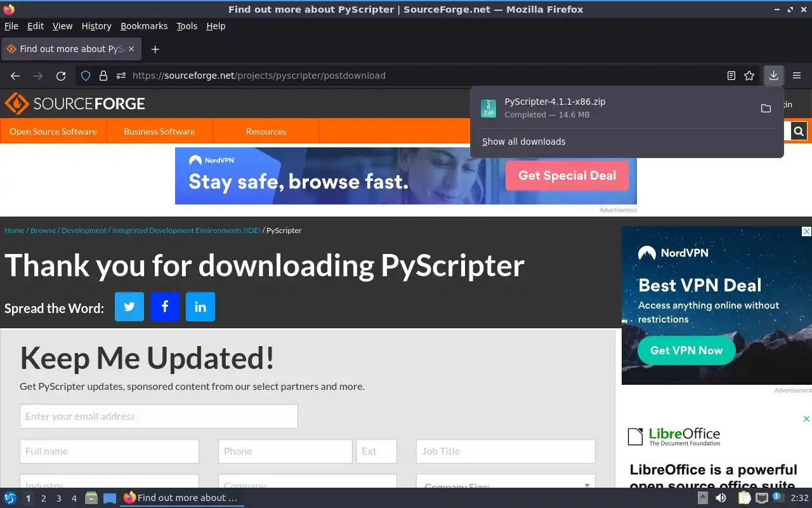812x508 pixels.
Task: Go back with the browser back arrow
Action: click(x=15, y=76)
